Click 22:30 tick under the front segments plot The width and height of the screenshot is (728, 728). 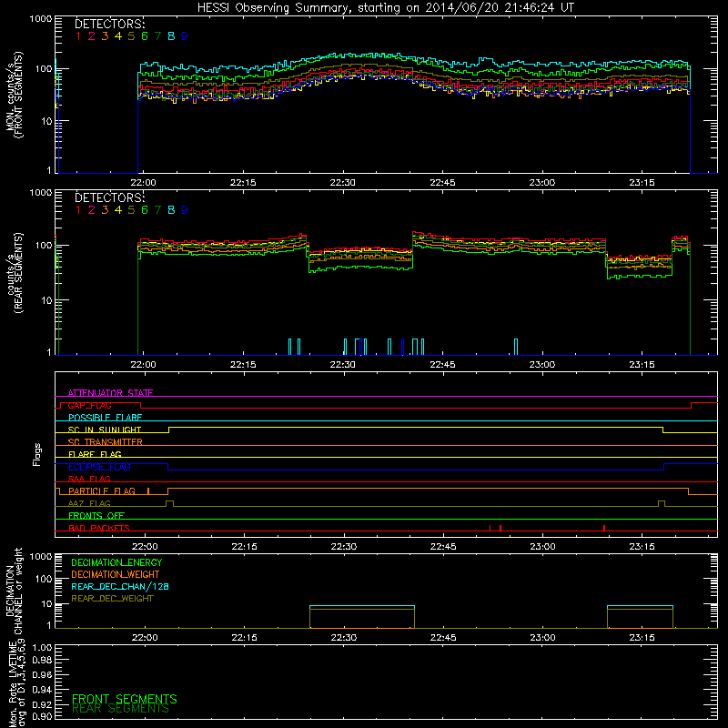coord(343,183)
